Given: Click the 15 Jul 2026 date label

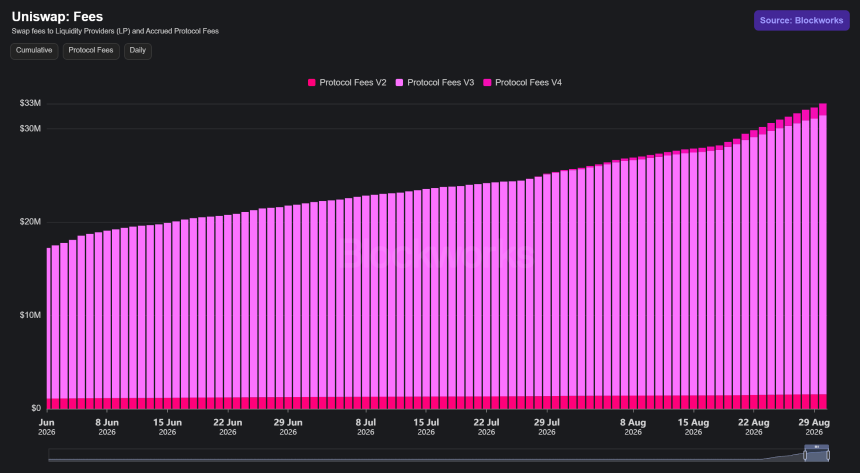Looking at the screenshot, I should [x=426, y=427].
